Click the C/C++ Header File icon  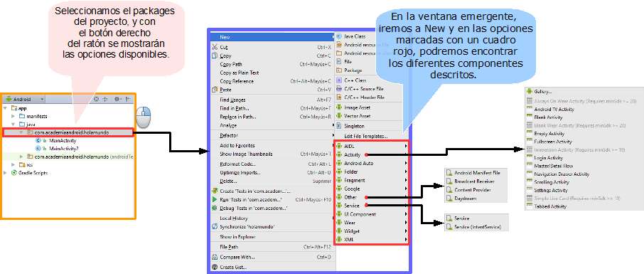coord(339,98)
